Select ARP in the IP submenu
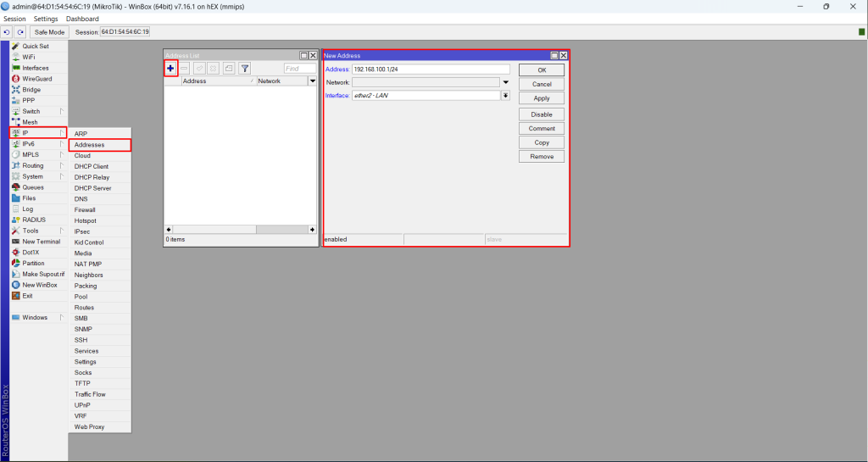 (100, 134)
